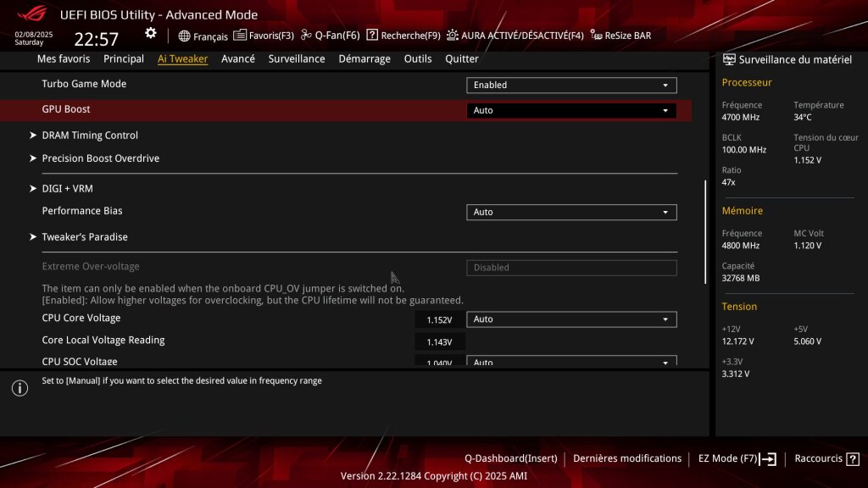Expand Tweaker's Paradise submenu
This screenshot has height=488, width=868.
[85, 237]
